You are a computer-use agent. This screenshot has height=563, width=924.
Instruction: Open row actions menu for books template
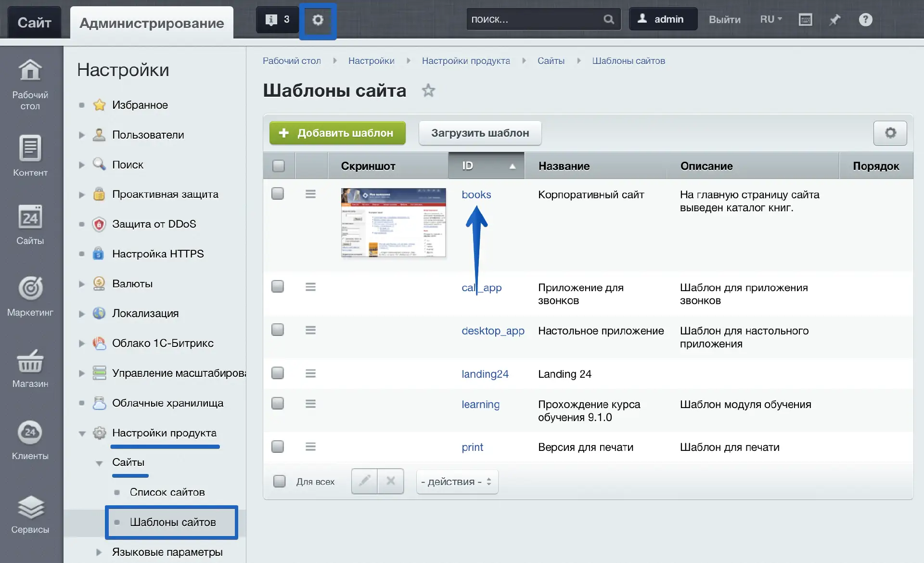click(x=310, y=194)
